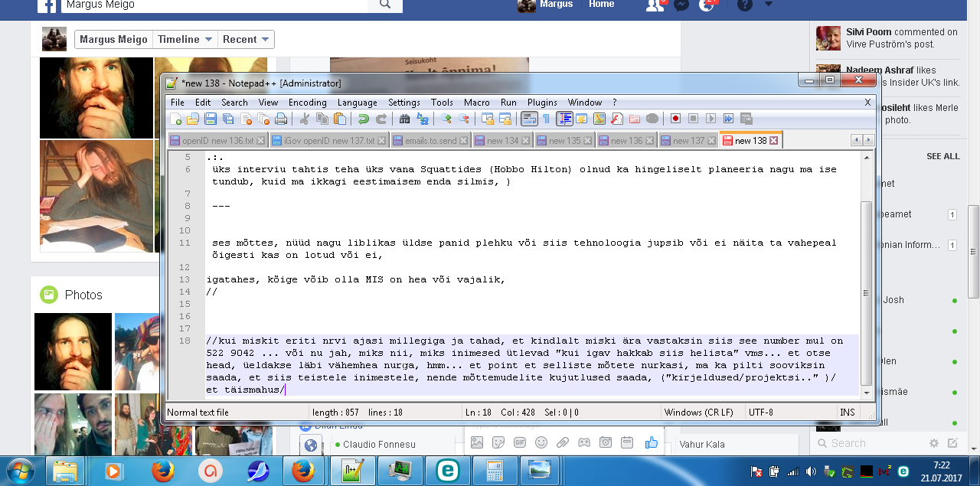Zoom out with magnifier minus icon
This screenshot has height=486, width=980.
[463, 119]
